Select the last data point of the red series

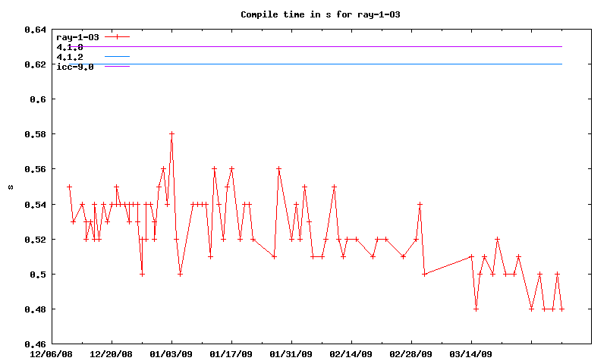pos(562,309)
